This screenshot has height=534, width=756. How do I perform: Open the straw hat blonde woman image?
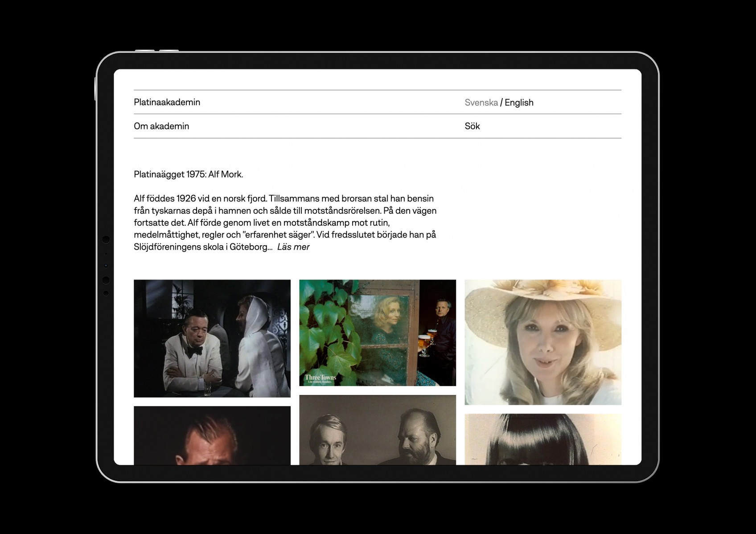pos(542,342)
